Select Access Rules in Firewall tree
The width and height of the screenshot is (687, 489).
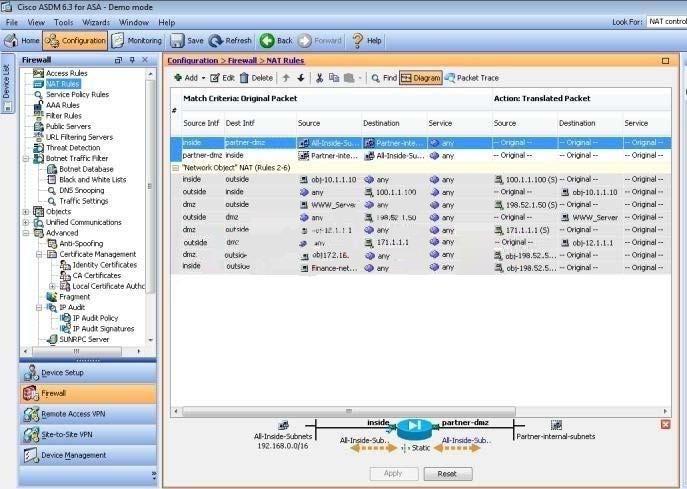[x=67, y=73]
